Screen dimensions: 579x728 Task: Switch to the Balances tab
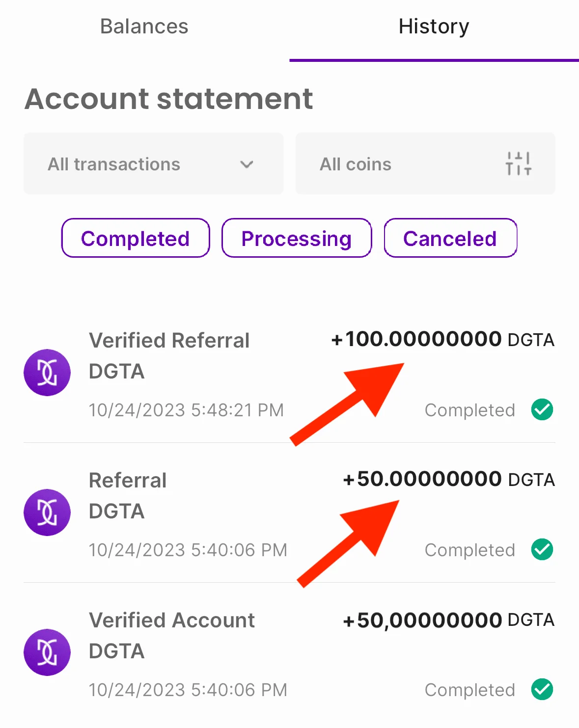point(144,27)
